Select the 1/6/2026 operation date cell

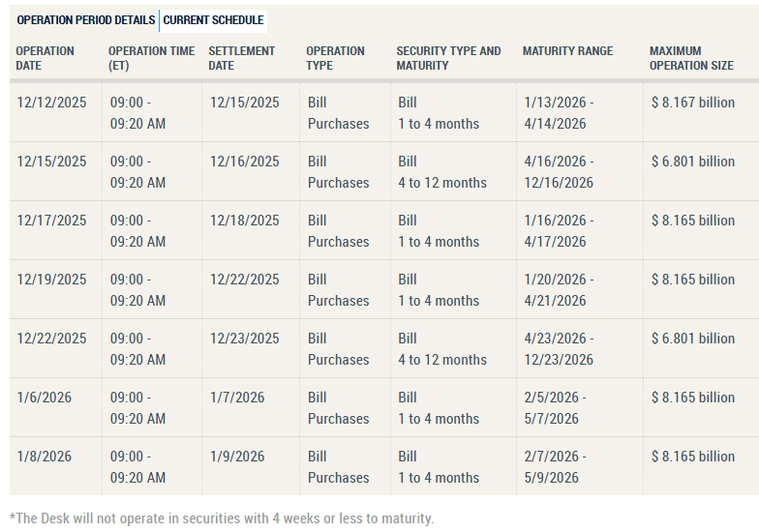(44, 398)
